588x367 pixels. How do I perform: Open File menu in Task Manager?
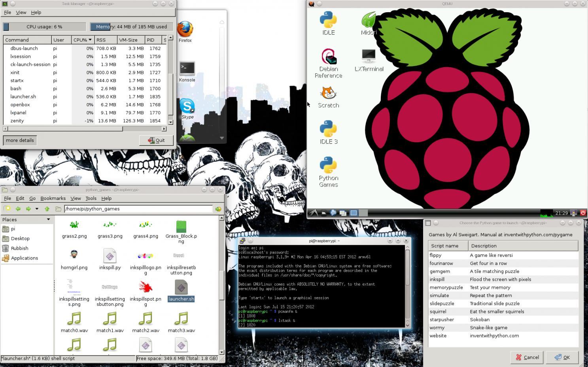click(x=8, y=12)
